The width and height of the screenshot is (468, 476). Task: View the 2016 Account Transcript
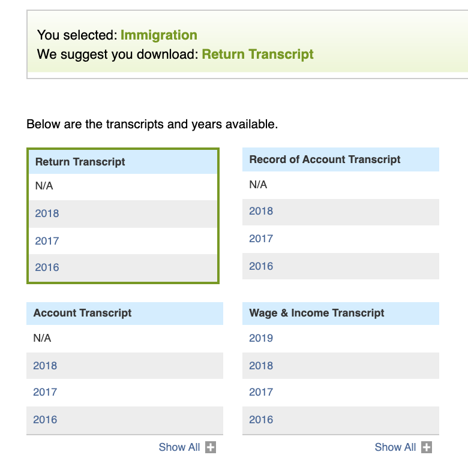pos(45,420)
